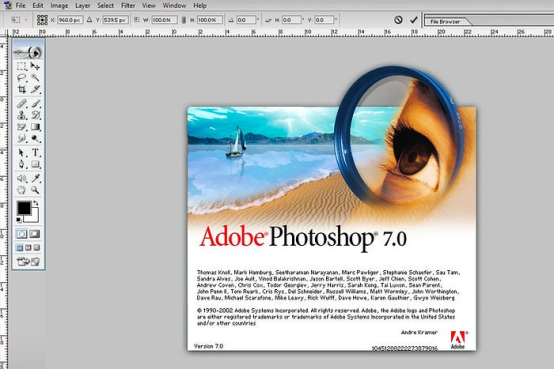554x370 pixels.
Task: Open the Window menu
Action: pyautogui.click(x=174, y=6)
